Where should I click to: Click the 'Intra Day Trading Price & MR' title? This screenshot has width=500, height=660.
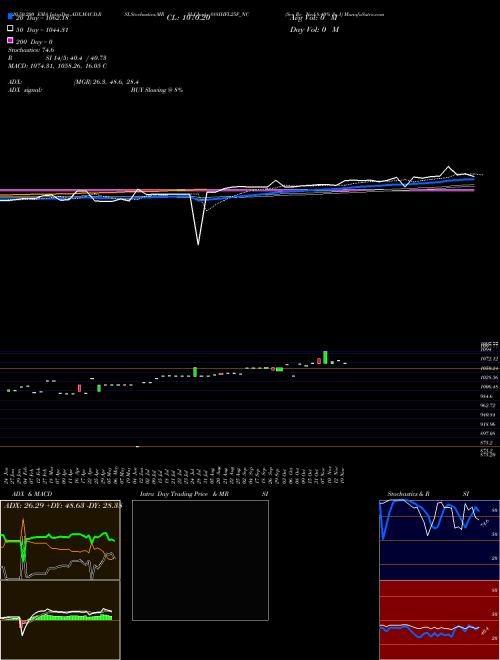[184, 494]
